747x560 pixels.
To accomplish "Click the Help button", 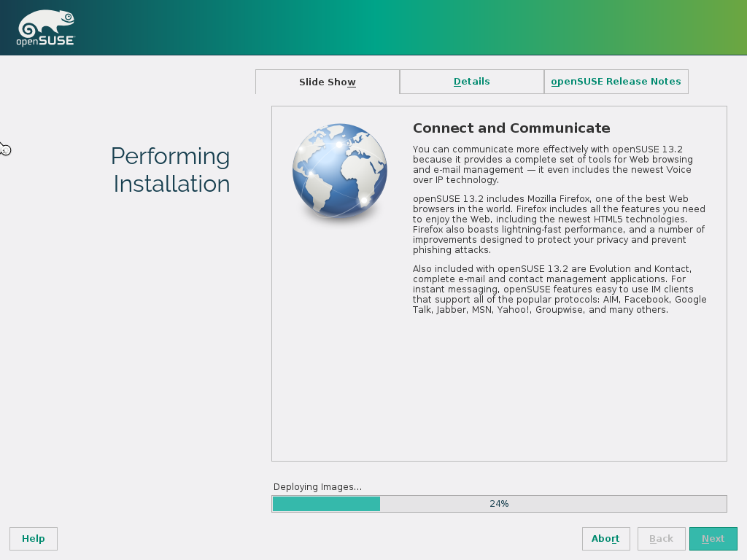I will pos(34,539).
